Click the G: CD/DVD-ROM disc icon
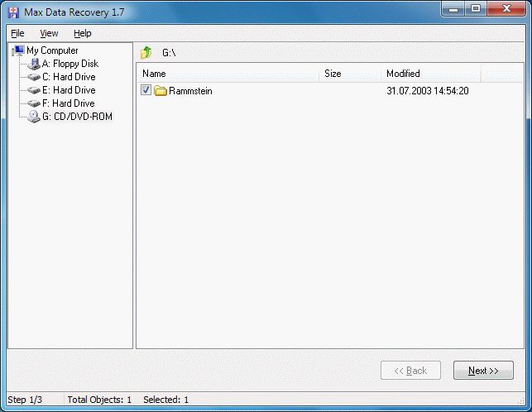 (34, 117)
